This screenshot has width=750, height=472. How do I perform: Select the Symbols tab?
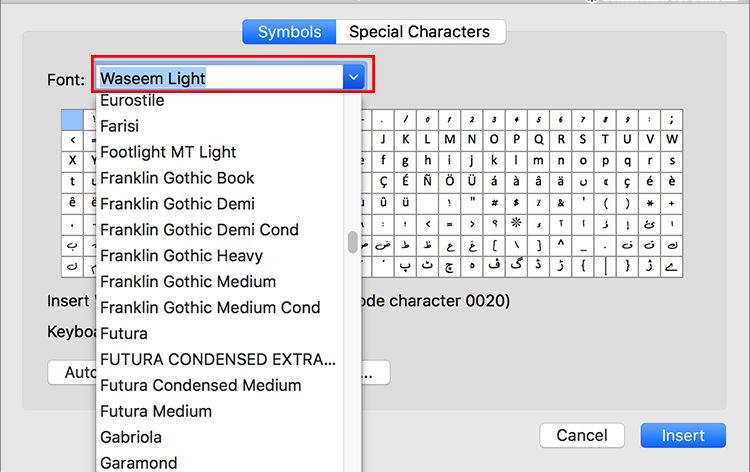[x=289, y=32]
